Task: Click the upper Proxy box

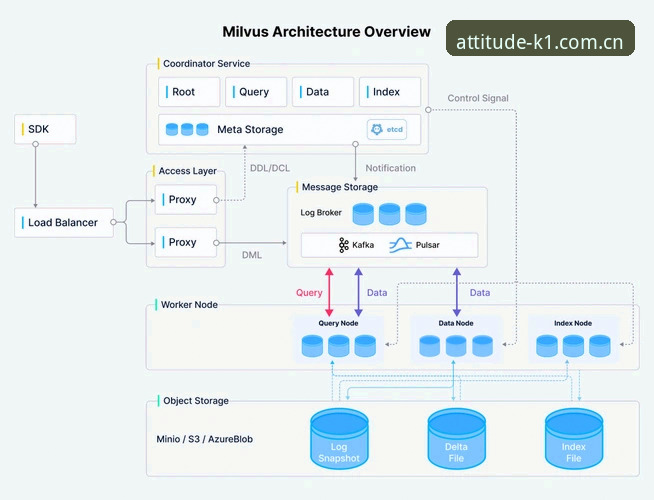Action: (x=186, y=200)
